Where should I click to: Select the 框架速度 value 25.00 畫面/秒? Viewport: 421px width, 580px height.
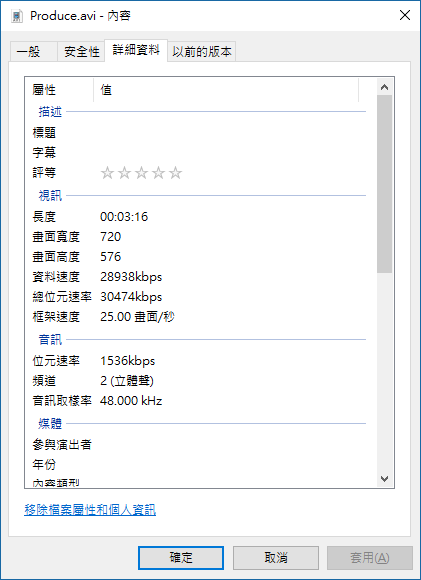(137, 317)
